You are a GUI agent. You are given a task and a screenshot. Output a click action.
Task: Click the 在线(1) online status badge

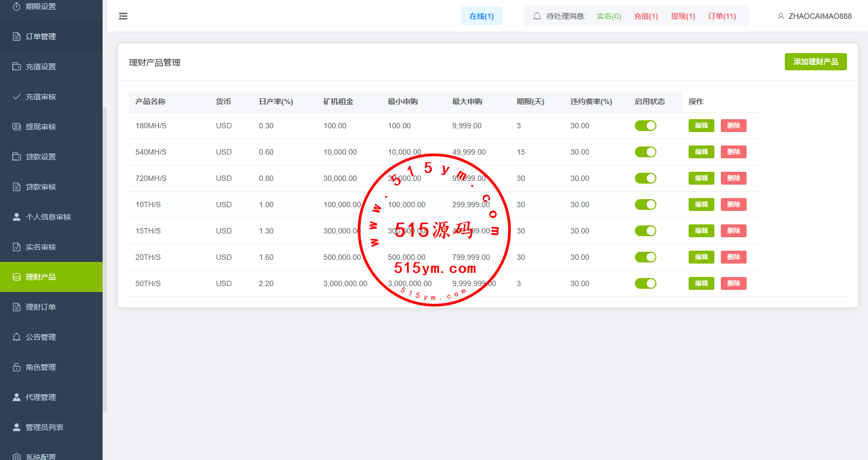pos(481,16)
